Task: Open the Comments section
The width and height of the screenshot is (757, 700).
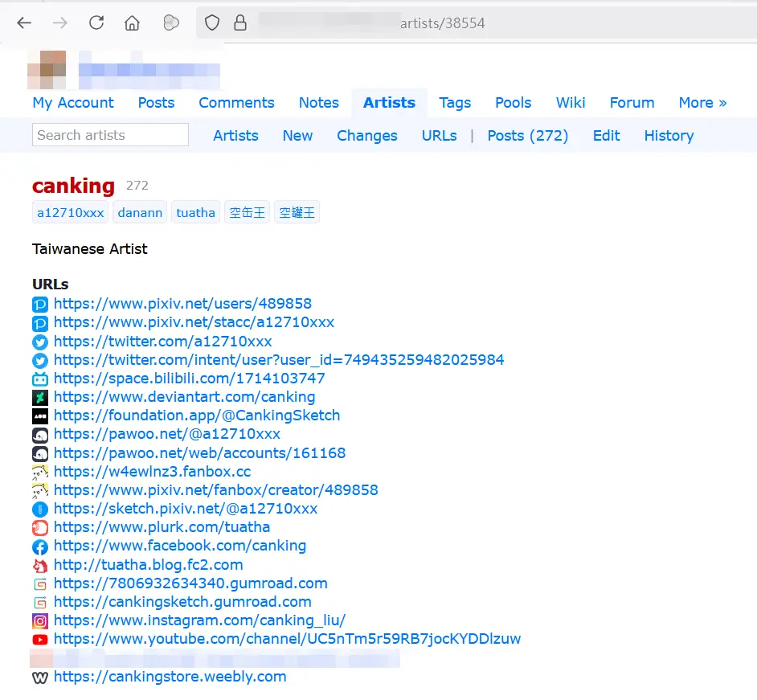Action: click(x=236, y=103)
